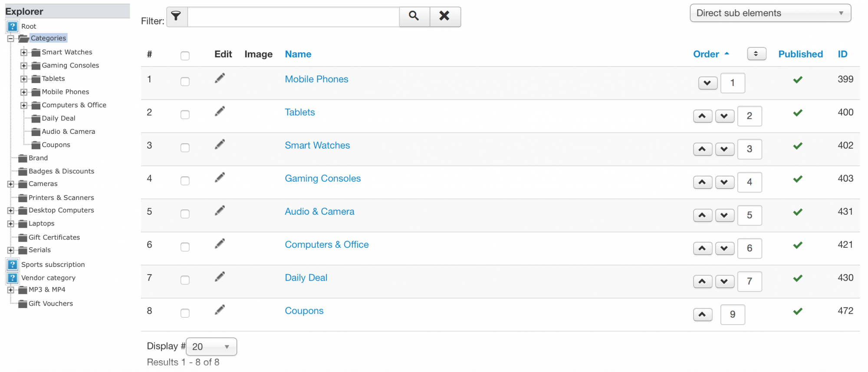
Task: Edit the Daily Deal category via pencil icon
Action: 220,277
